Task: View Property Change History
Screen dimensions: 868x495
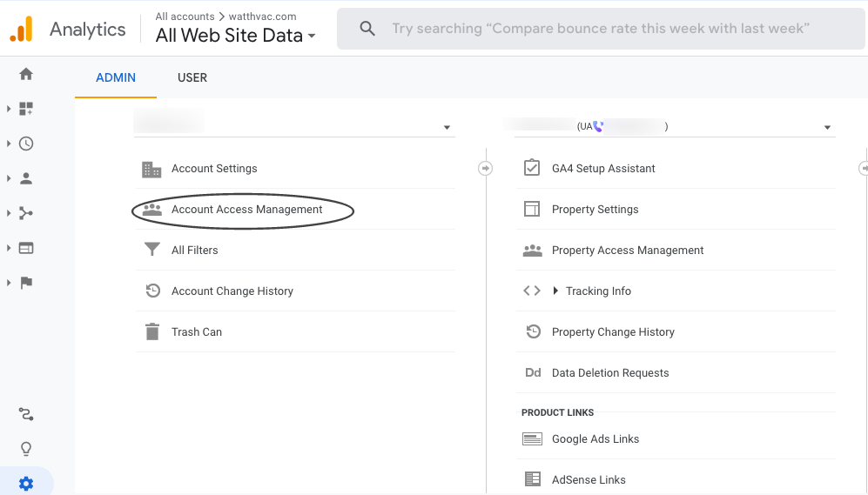Action: [x=613, y=332]
